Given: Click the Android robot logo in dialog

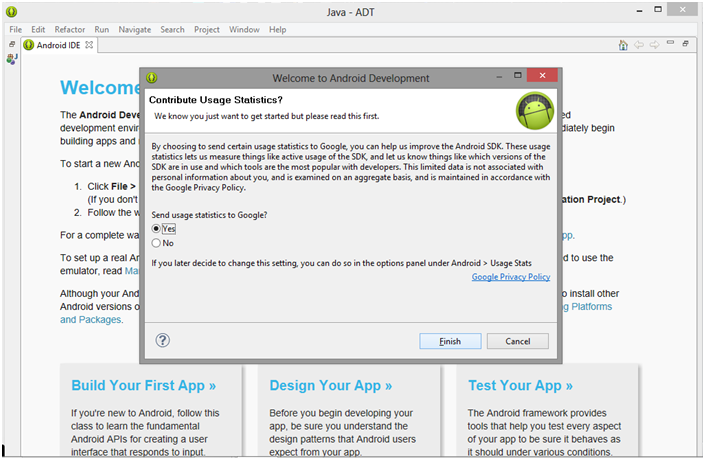Looking at the screenshot, I should pos(535,111).
